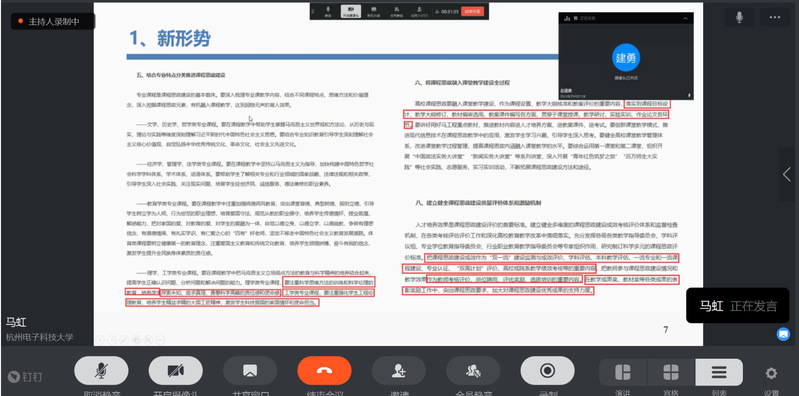The width and height of the screenshot is (799, 396).
Task: Open see-all-slides slideshow control
Action: [x=136, y=339]
